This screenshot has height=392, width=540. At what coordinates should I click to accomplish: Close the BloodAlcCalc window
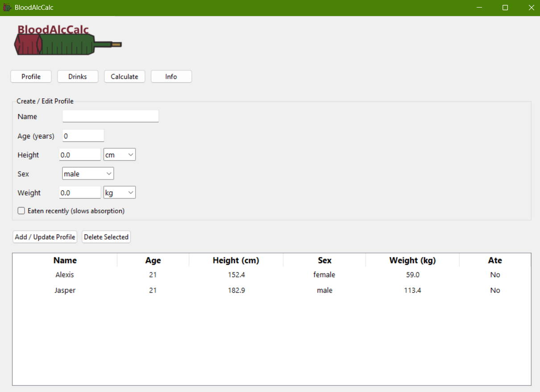(x=531, y=8)
